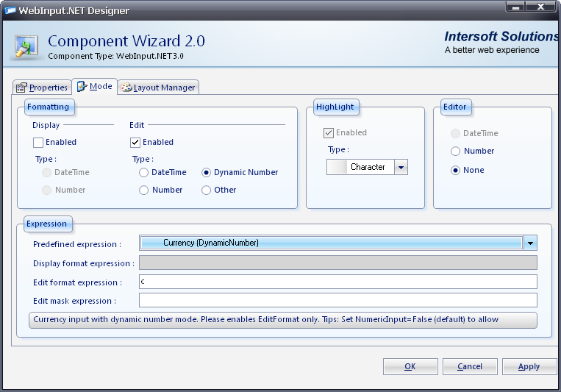The height and width of the screenshot is (392, 561).
Task: Enable the Display formatting checkbox
Action: (x=38, y=143)
